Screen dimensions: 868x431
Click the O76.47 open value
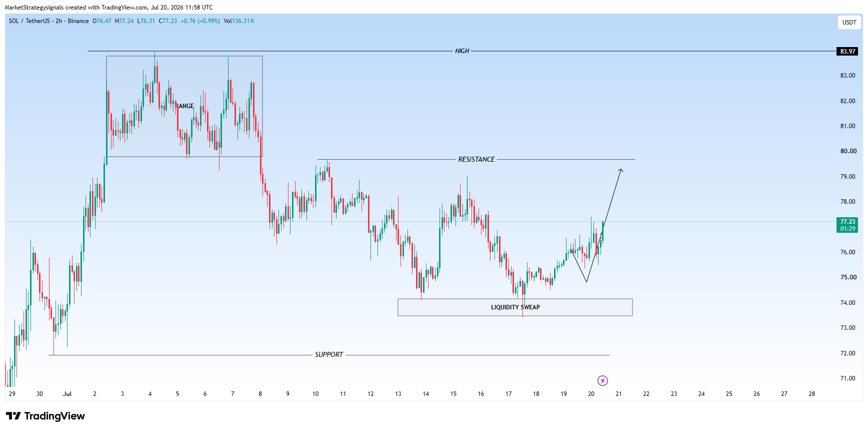click(102, 21)
